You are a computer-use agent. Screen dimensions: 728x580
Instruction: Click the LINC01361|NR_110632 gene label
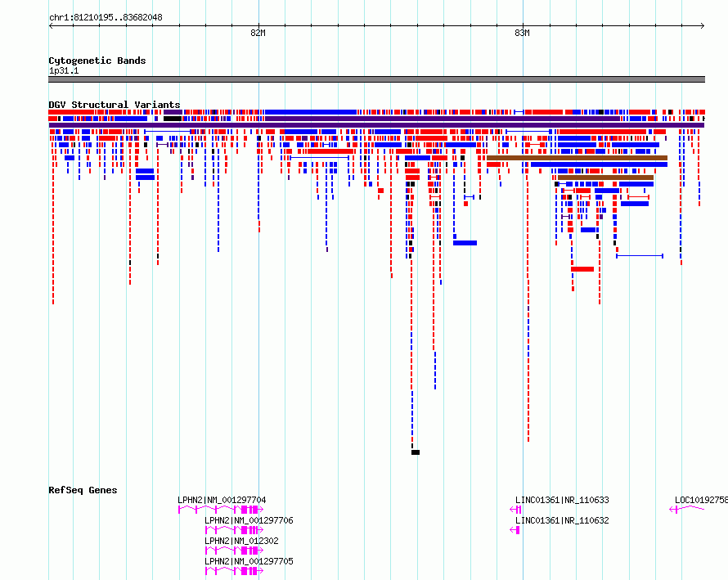click(x=562, y=520)
